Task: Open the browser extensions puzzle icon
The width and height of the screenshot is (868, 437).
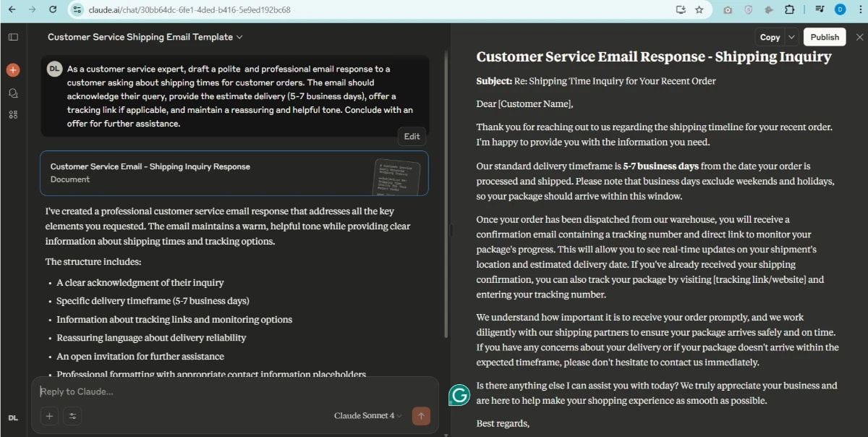Action: tap(790, 9)
